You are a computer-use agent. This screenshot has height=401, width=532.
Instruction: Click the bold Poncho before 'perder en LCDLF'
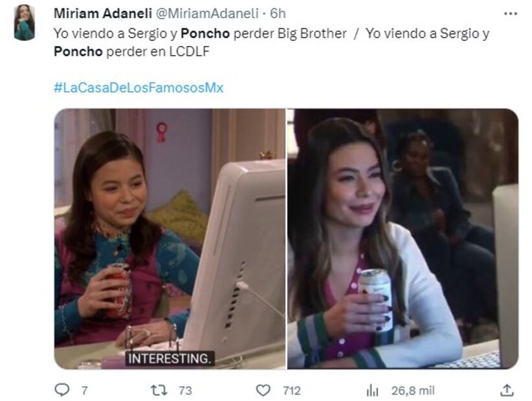pos(78,52)
